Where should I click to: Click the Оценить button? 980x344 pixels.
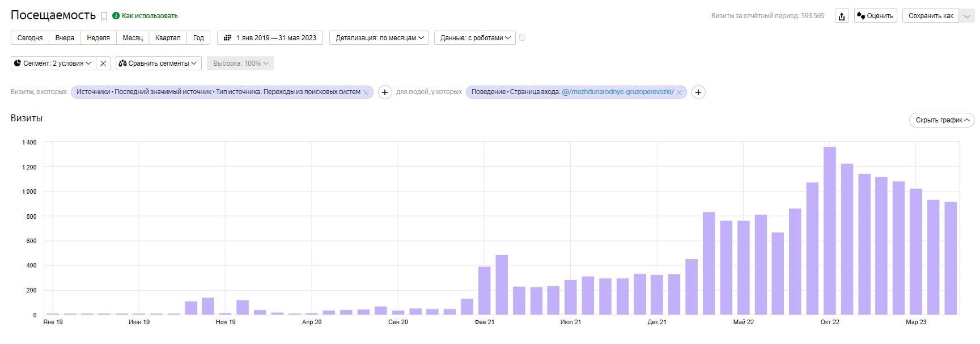875,16
